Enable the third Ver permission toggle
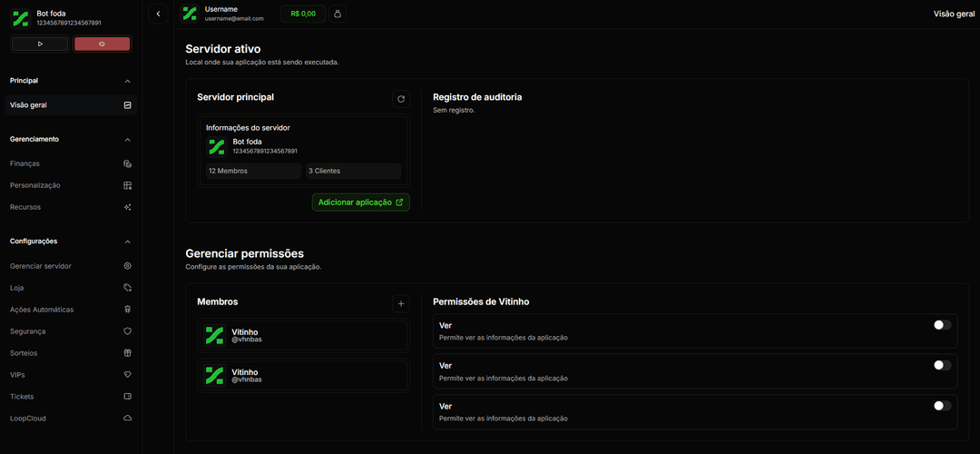 click(943, 406)
